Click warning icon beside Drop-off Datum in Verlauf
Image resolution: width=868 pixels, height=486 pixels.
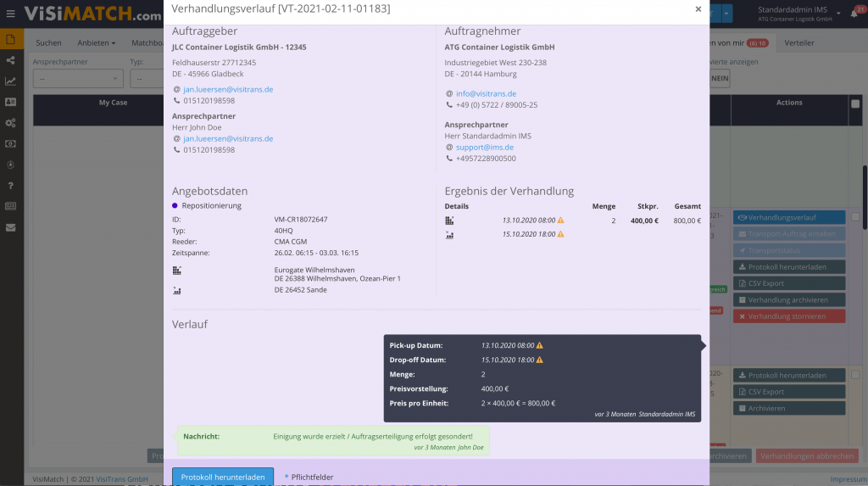540,360
